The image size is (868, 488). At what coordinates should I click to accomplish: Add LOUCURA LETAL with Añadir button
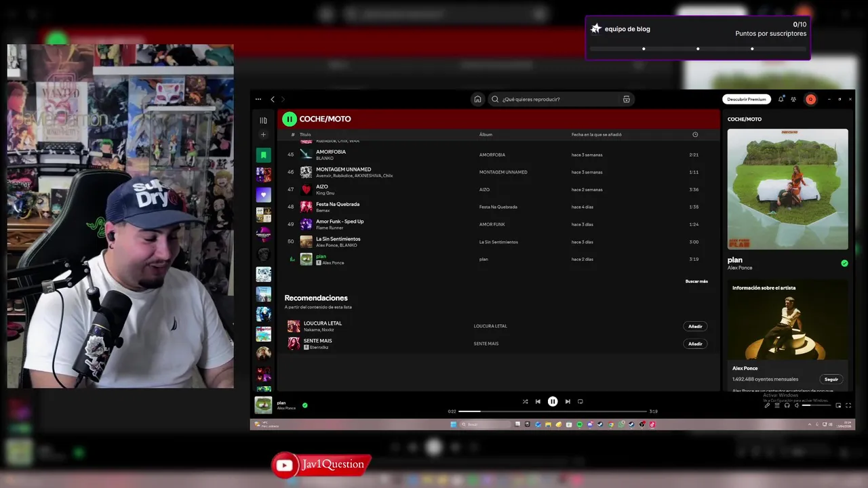[695, 326]
